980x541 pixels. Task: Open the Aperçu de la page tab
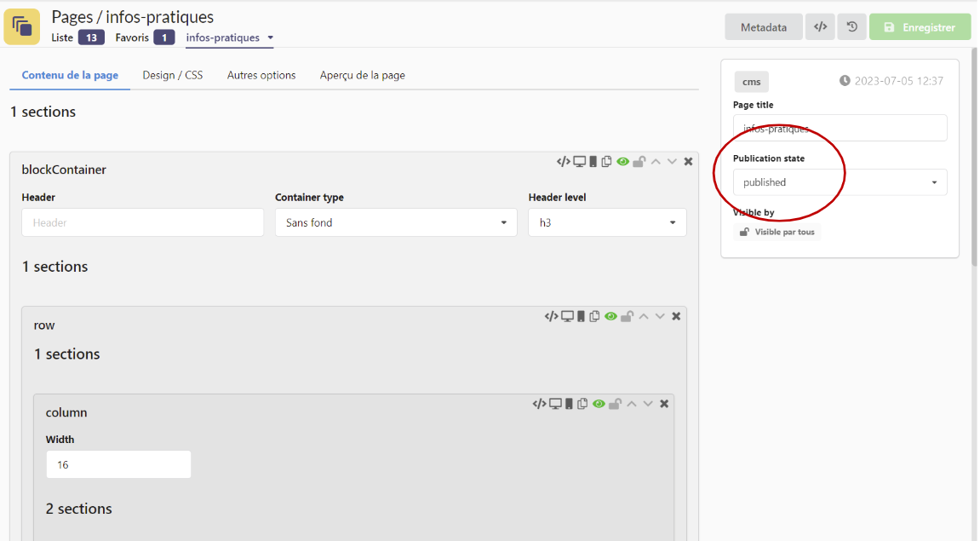point(362,75)
